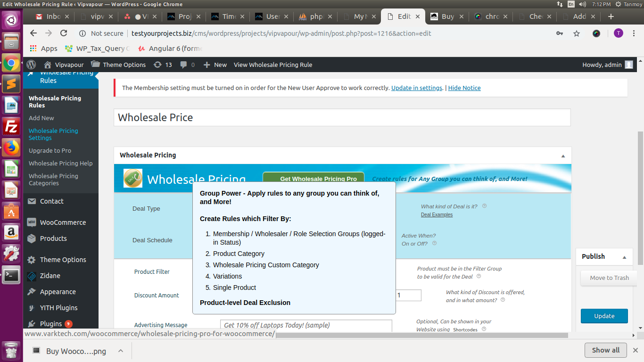Open the Terminal from the dock

(11, 275)
